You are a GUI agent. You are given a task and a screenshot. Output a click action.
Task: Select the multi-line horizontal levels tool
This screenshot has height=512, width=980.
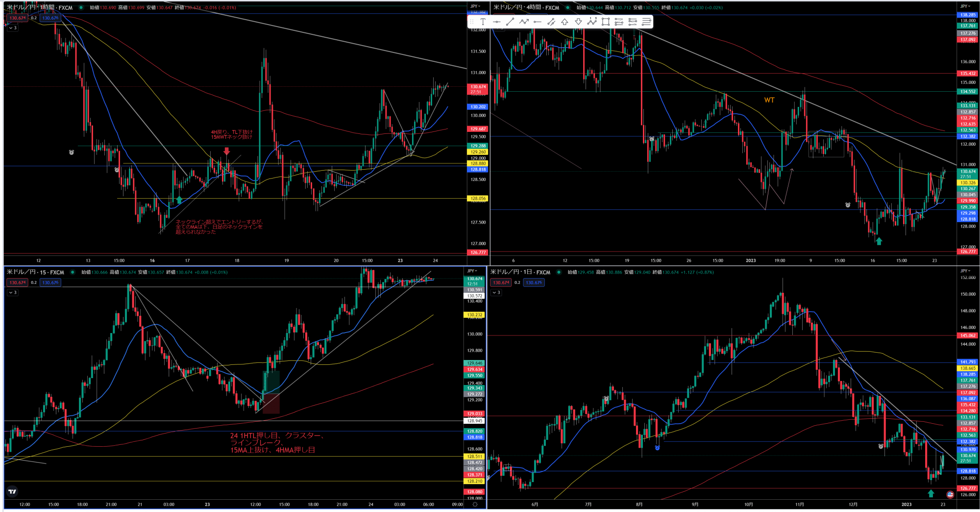coord(646,22)
